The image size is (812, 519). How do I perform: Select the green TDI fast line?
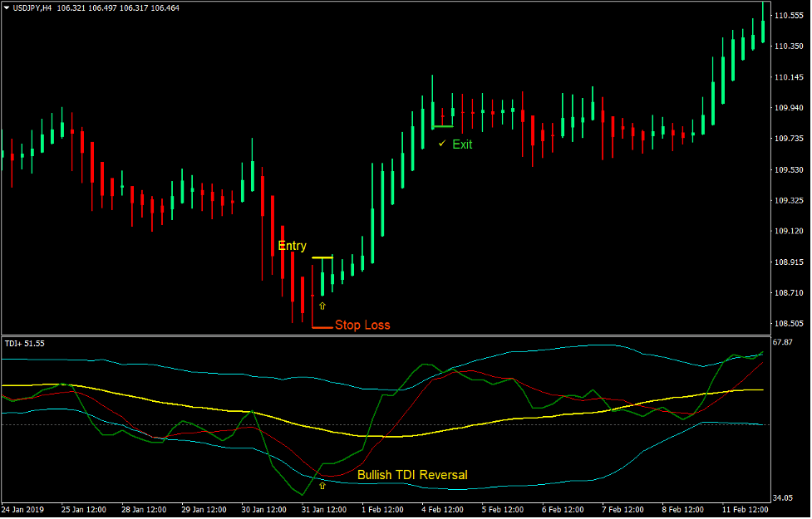pos(424,365)
